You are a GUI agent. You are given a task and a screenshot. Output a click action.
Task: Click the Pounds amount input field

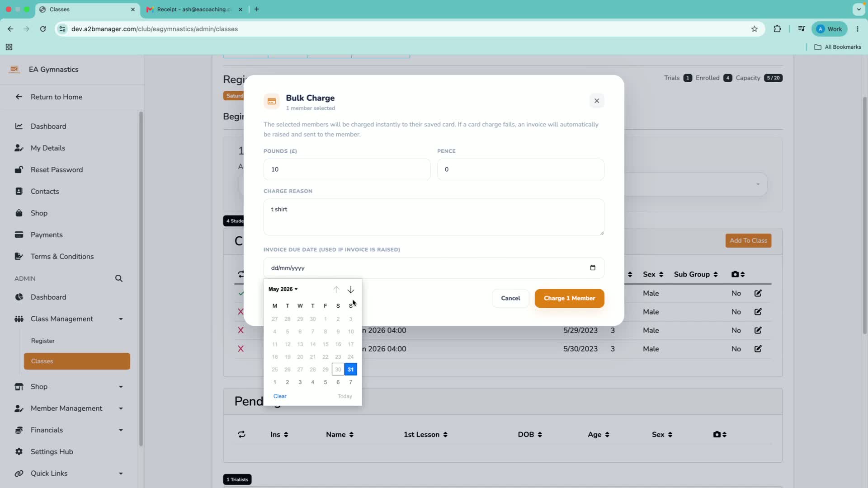point(347,169)
